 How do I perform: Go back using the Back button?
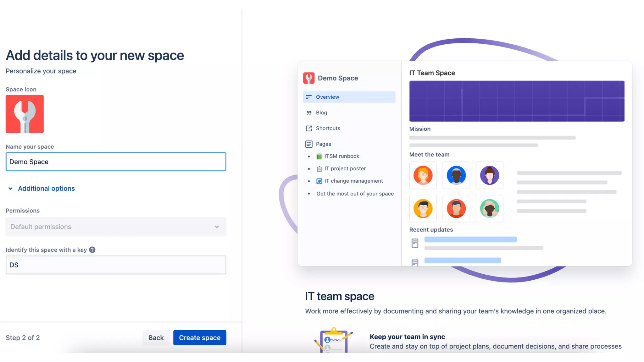[156, 337]
